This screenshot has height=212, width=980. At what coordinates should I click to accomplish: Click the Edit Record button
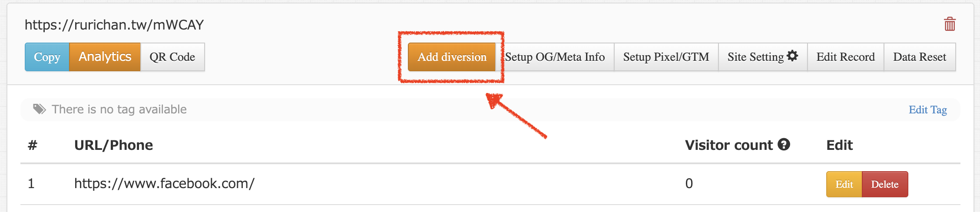click(845, 57)
